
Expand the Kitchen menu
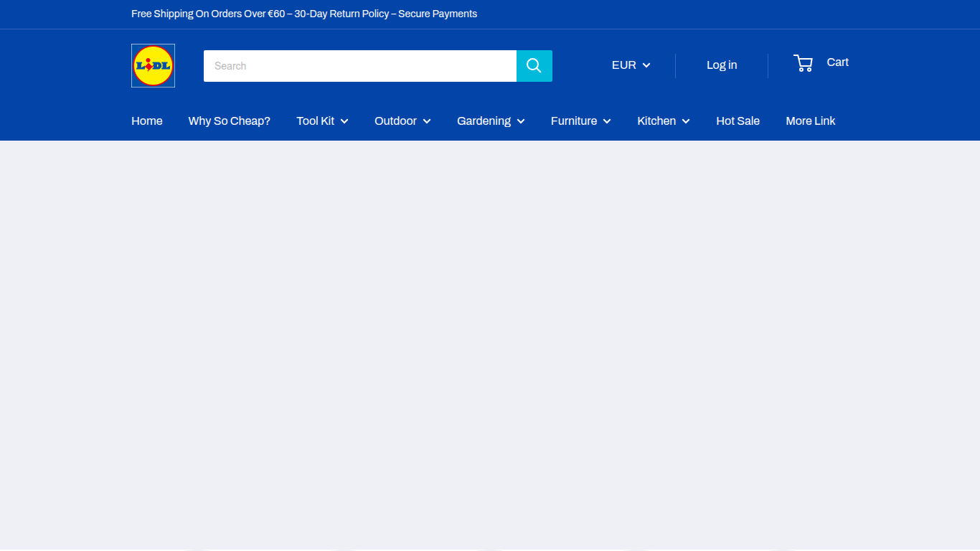pyautogui.click(x=664, y=121)
